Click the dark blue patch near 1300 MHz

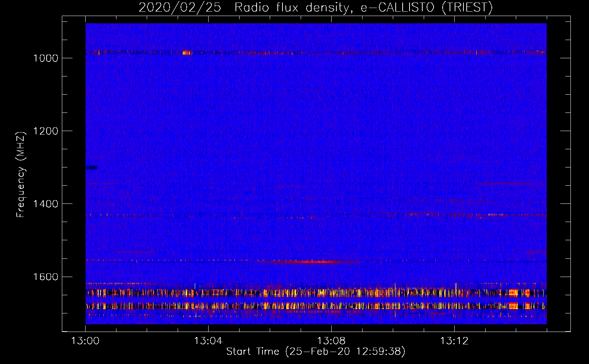[92, 167]
